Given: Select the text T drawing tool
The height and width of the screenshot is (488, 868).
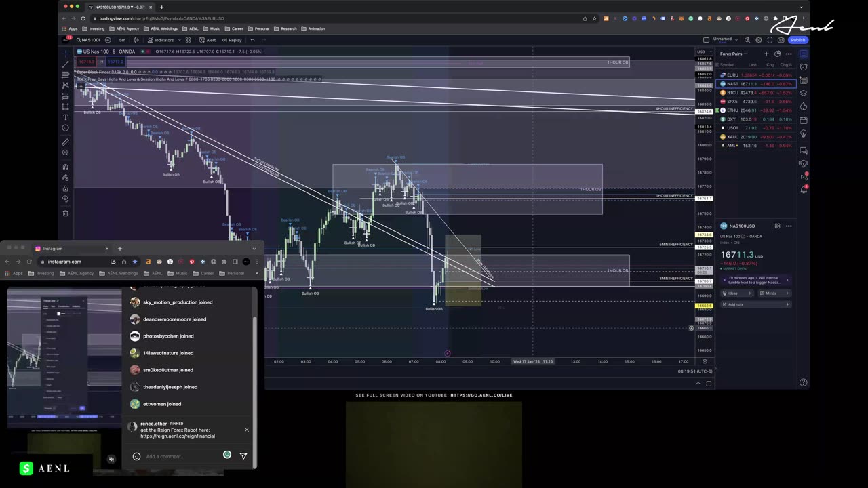Looking at the screenshot, I should coord(66,117).
